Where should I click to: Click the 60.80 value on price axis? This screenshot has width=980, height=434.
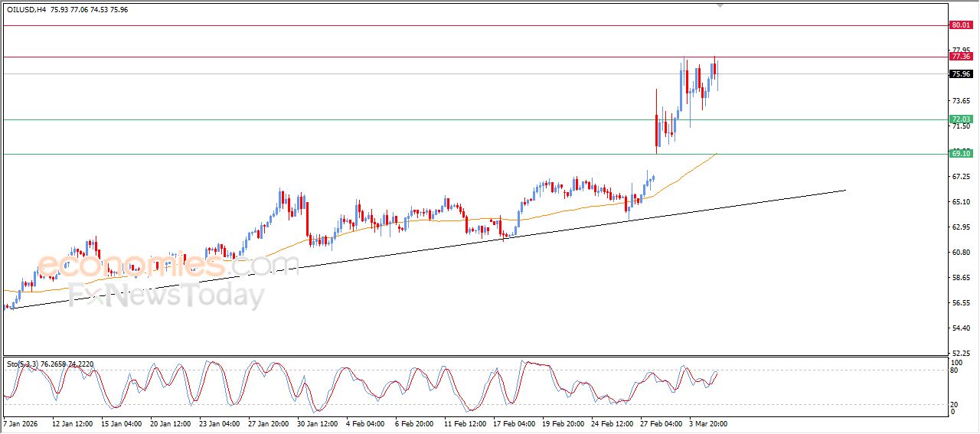pyautogui.click(x=961, y=253)
